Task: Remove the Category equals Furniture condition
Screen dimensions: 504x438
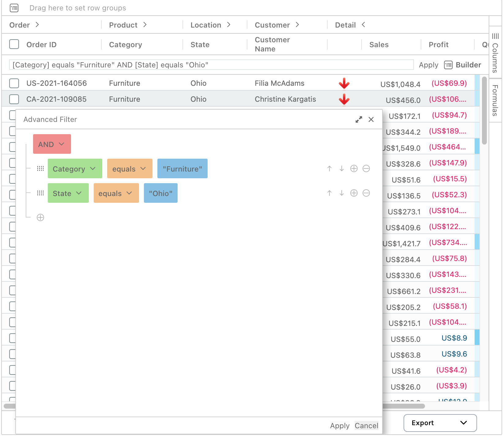Action: [366, 168]
